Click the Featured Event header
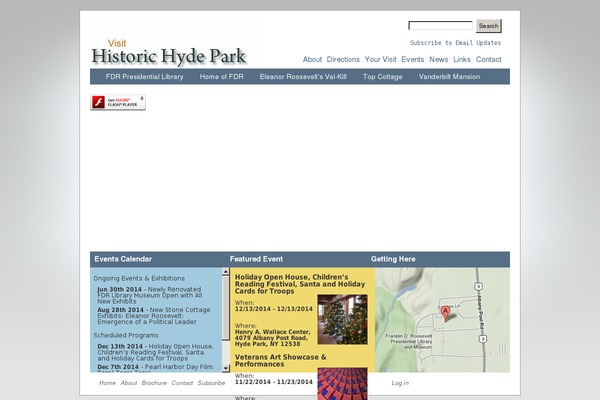Screen dimensions: 600x400 point(256,259)
